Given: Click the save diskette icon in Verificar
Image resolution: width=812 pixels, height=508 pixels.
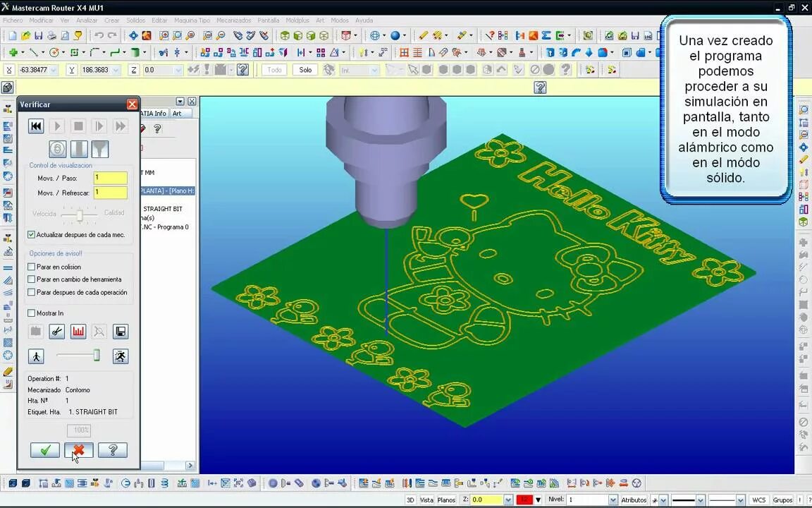Looking at the screenshot, I should tap(120, 331).
